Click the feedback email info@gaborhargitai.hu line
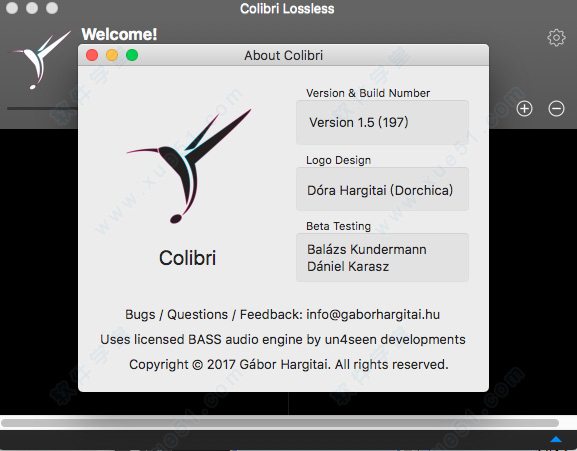This screenshot has height=451, width=577. [282, 315]
